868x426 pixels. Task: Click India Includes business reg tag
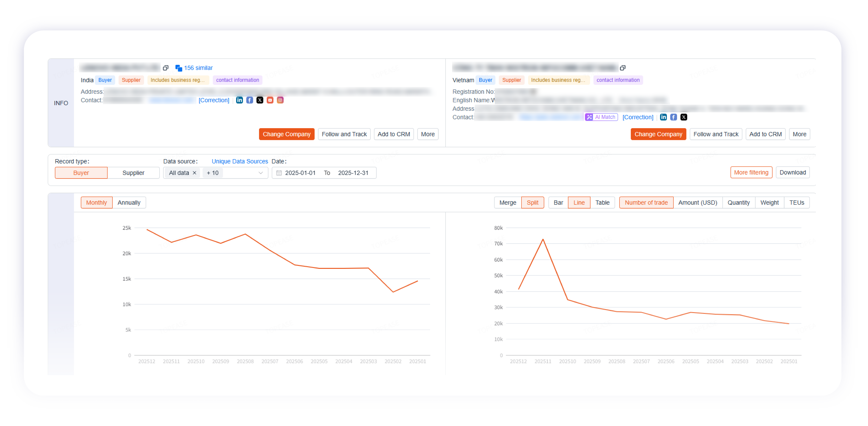point(178,80)
